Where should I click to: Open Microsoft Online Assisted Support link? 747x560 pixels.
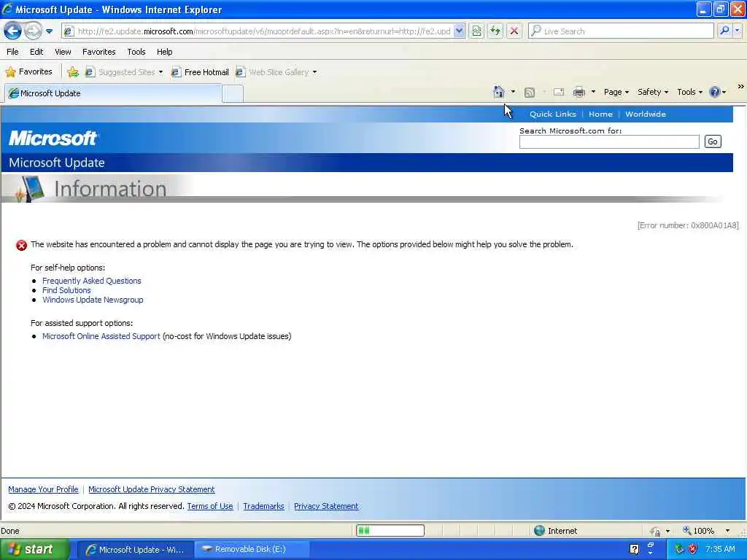[101, 336]
